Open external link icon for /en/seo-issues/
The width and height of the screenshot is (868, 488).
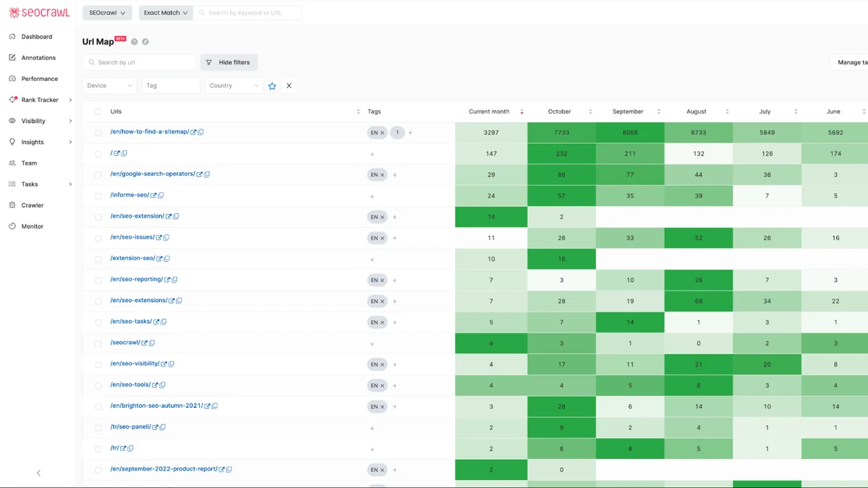[160, 238]
